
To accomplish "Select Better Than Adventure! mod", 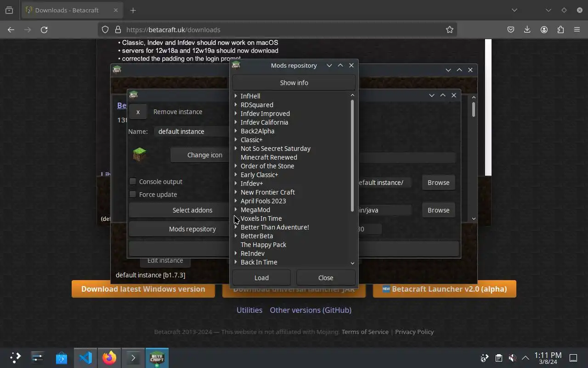I will (x=275, y=227).
